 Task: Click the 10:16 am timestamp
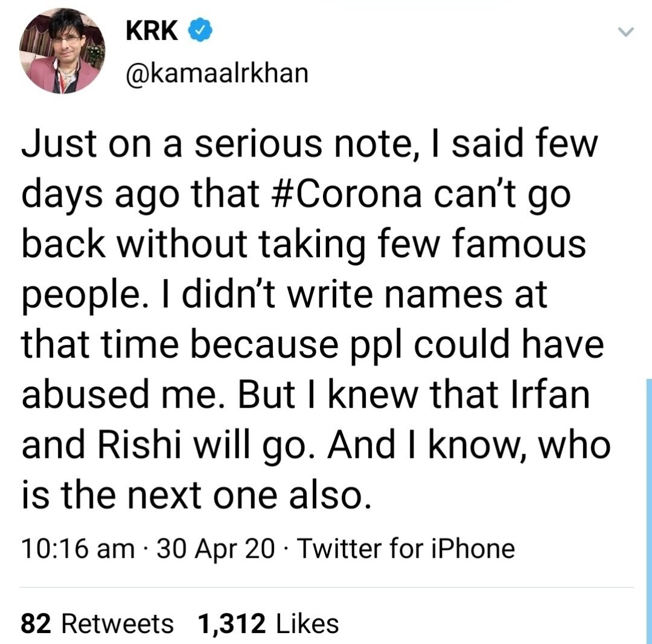click(x=77, y=549)
